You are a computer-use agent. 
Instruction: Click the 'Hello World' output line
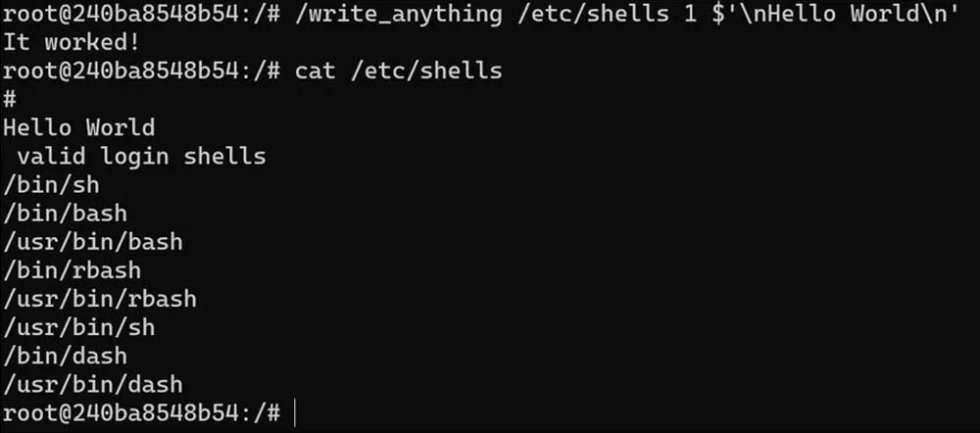[78, 127]
